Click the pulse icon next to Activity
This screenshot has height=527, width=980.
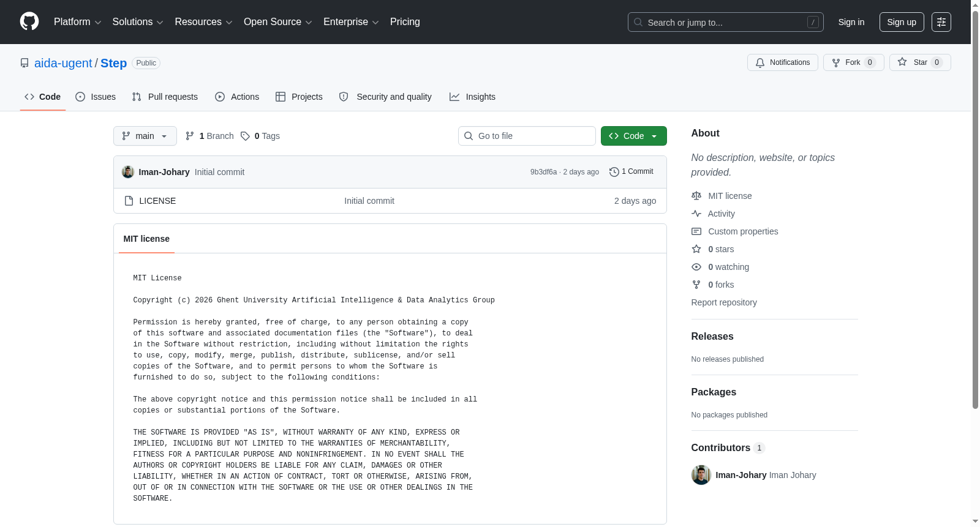(696, 214)
